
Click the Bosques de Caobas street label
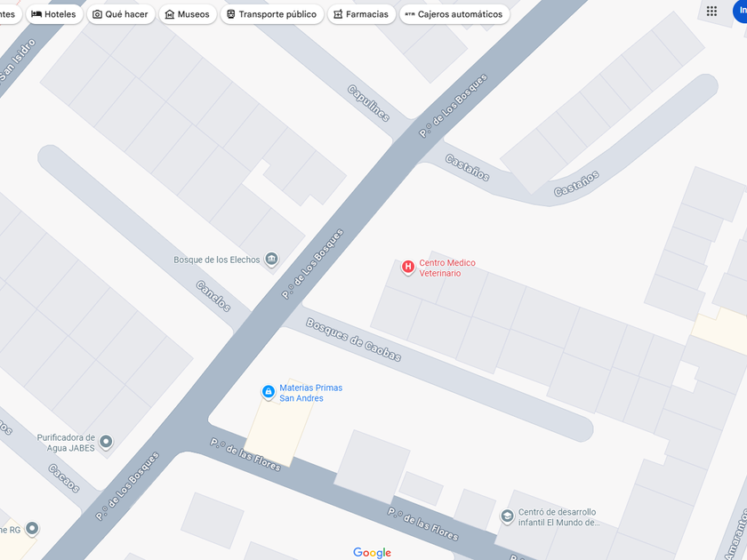(x=353, y=340)
